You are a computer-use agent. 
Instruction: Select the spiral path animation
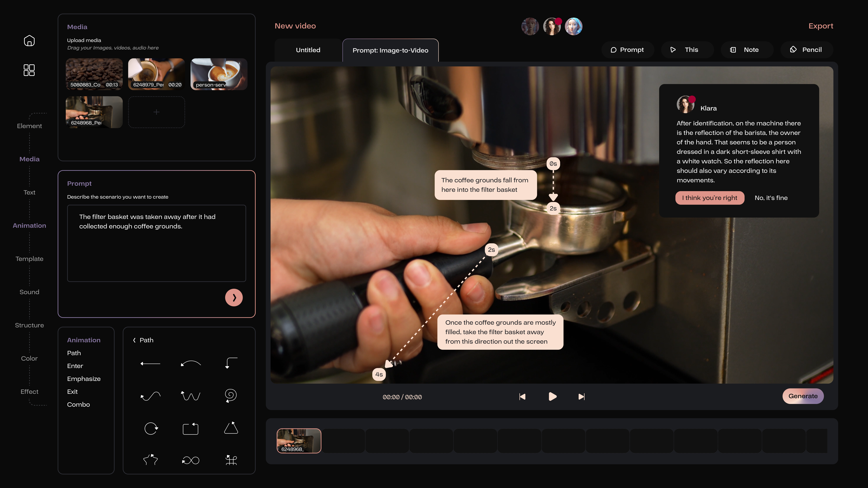231,395
